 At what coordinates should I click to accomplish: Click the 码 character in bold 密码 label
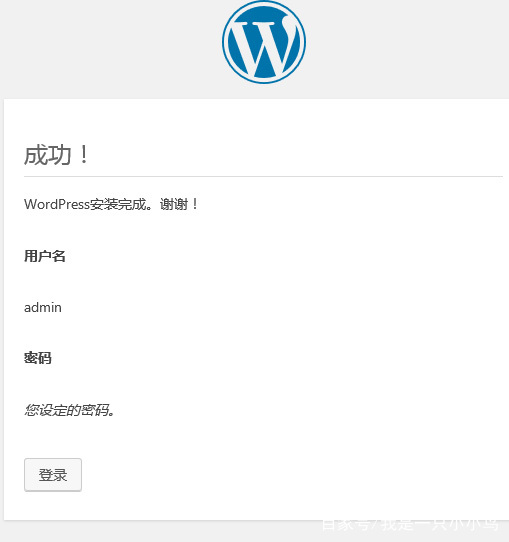point(45,358)
